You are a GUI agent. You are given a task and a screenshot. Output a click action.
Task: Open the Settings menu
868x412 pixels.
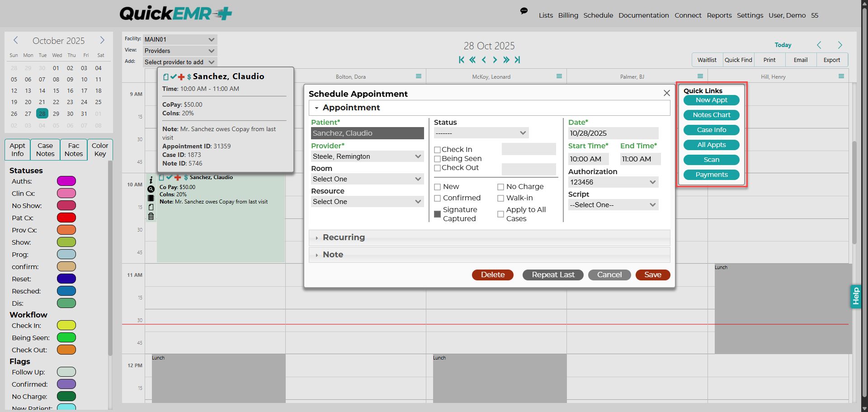pyautogui.click(x=750, y=15)
